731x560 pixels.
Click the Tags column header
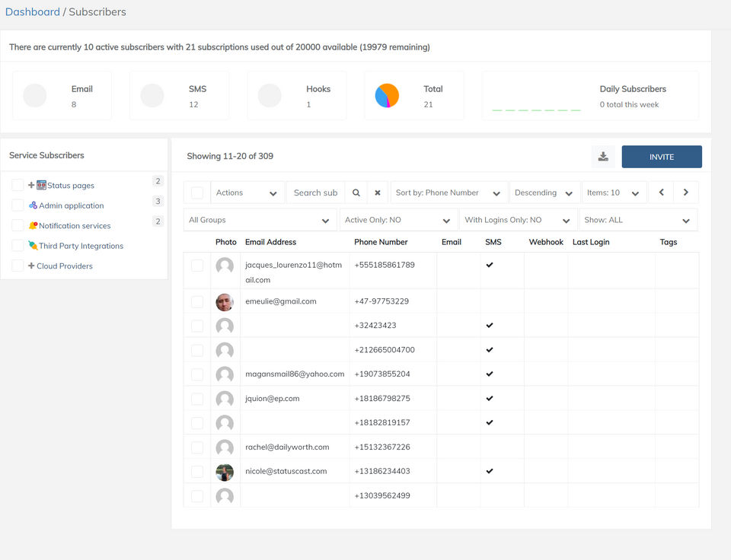click(x=668, y=242)
